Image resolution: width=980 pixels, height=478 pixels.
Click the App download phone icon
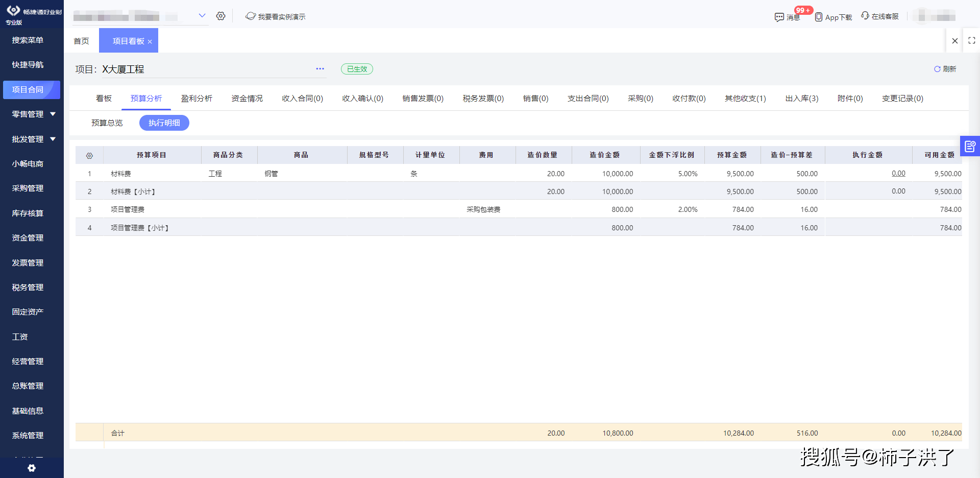pos(818,17)
